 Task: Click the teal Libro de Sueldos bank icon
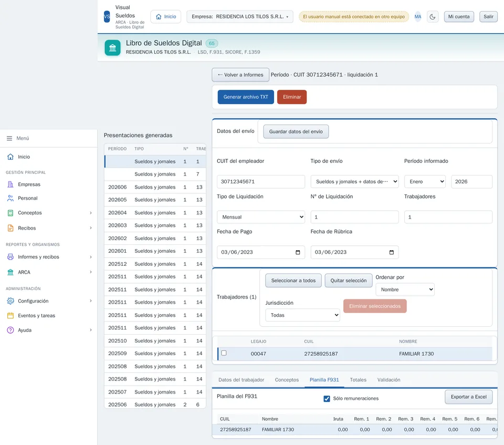112,48
